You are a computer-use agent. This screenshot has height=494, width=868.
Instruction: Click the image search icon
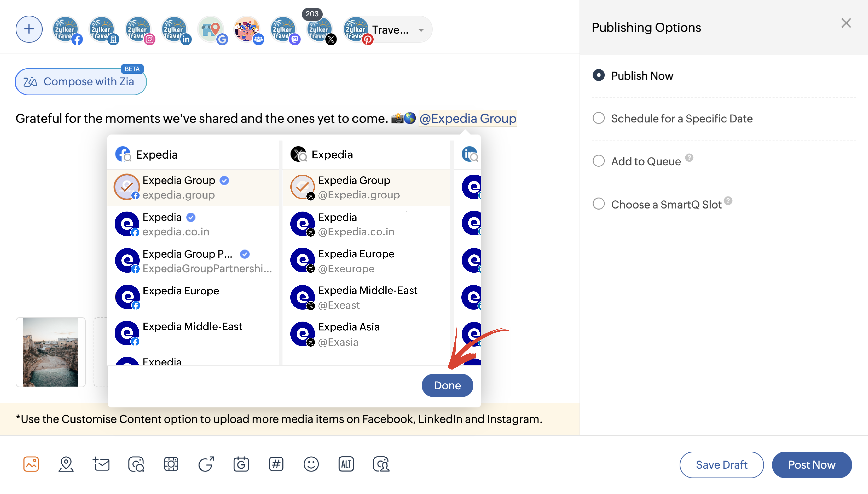point(136,464)
